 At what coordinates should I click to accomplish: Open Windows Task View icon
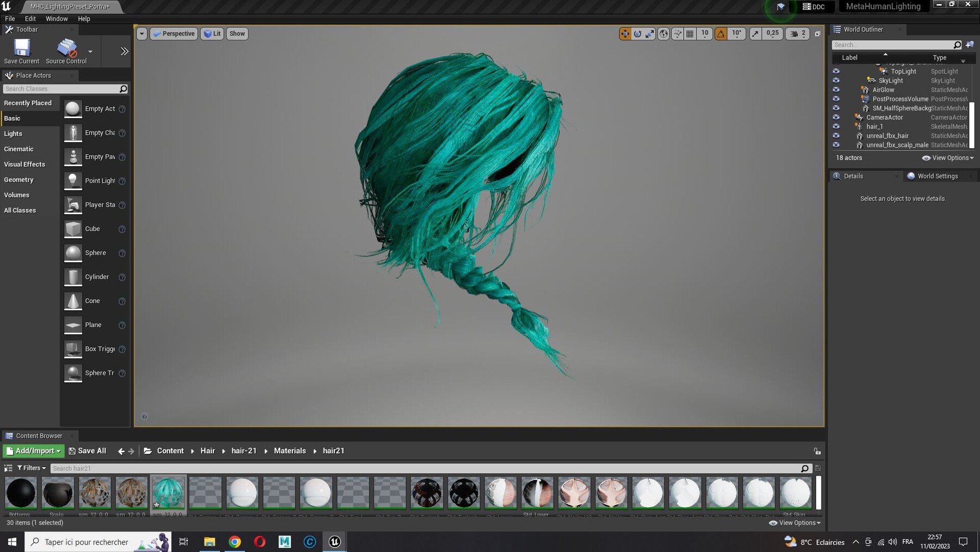pyautogui.click(x=183, y=542)
